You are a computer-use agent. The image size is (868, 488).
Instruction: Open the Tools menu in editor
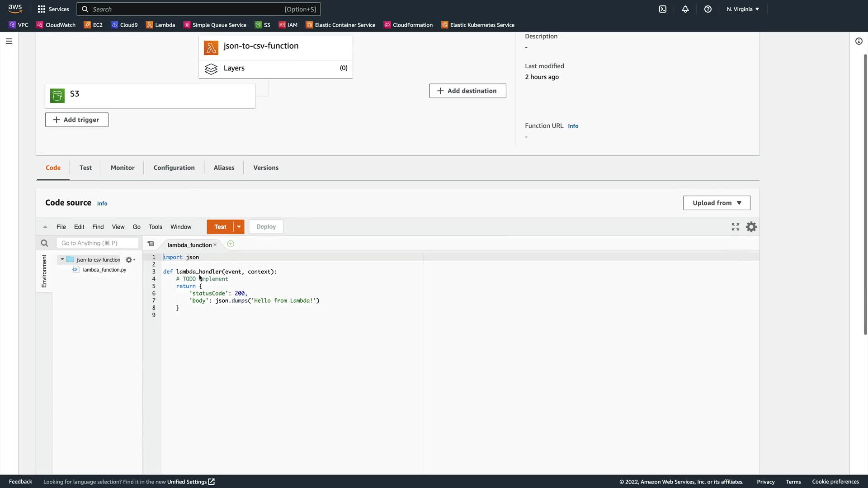(155, 227)
